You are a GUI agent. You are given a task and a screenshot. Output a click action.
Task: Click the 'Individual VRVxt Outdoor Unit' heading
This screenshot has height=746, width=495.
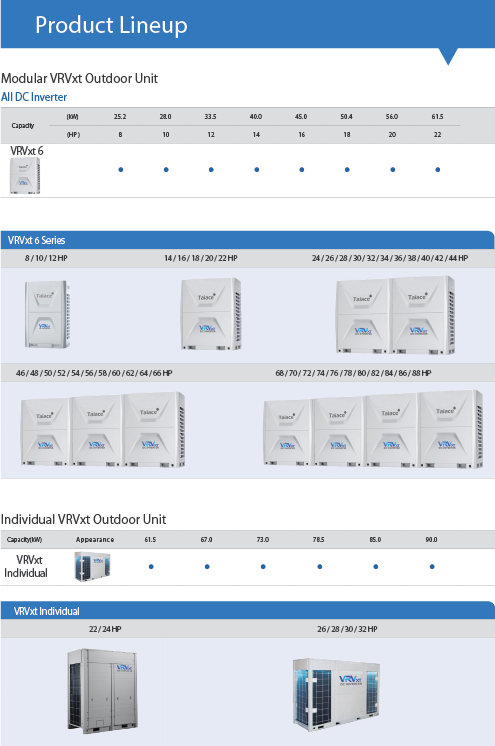pyautogui.click(x=83, y=519)
